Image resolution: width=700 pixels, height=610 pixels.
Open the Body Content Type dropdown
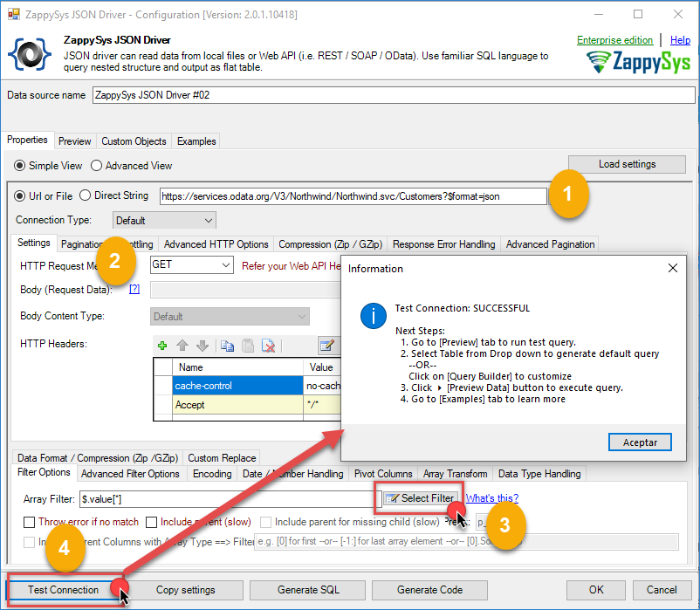tap(230, 317)
